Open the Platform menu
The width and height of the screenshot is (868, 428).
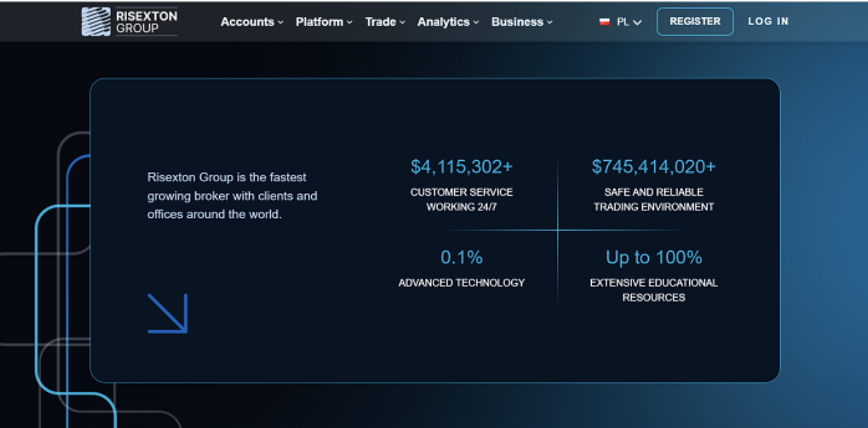tap(324, 22)
